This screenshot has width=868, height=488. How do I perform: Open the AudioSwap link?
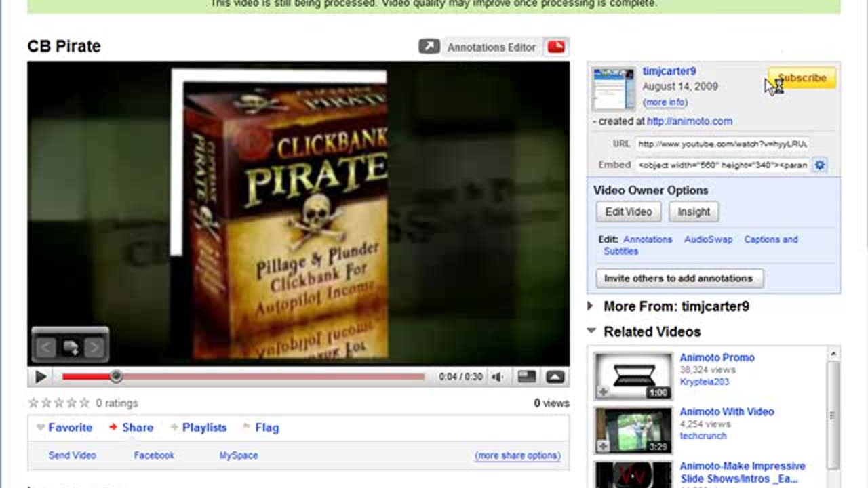(708, 239)
